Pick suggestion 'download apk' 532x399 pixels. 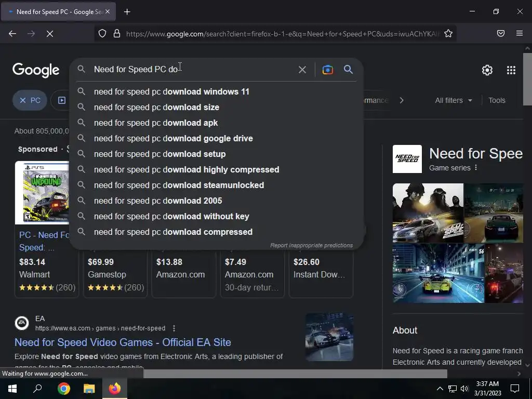click(x=217, y=123)
